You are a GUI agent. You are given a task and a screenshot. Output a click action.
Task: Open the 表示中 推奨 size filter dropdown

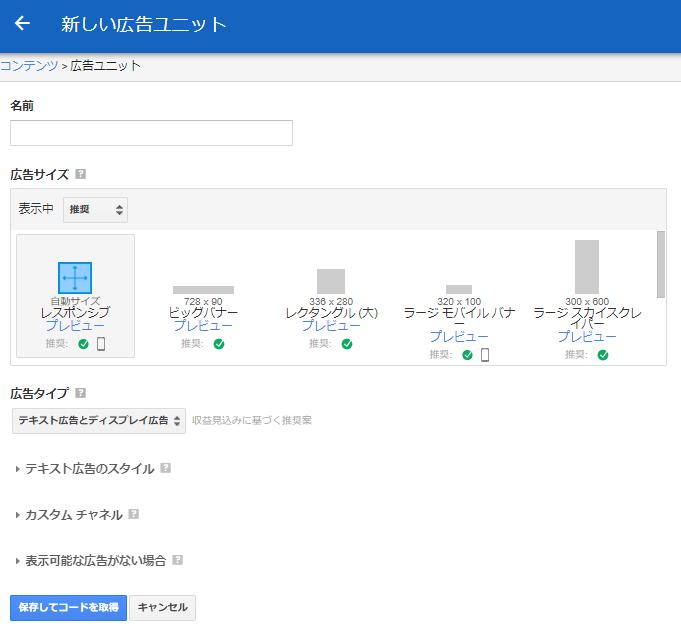(x=95, y=210)
